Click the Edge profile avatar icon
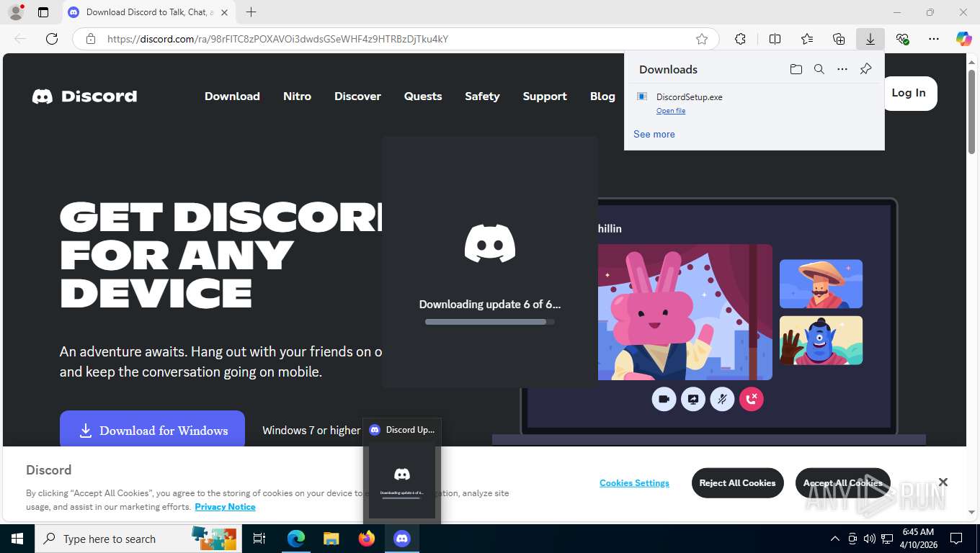 15,12
